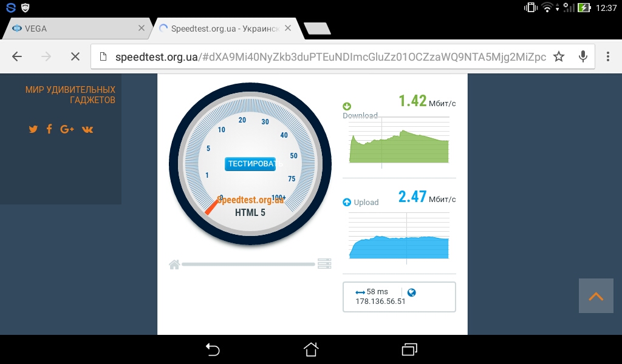Click the IP address 178.136.56.51

[380, 302]
